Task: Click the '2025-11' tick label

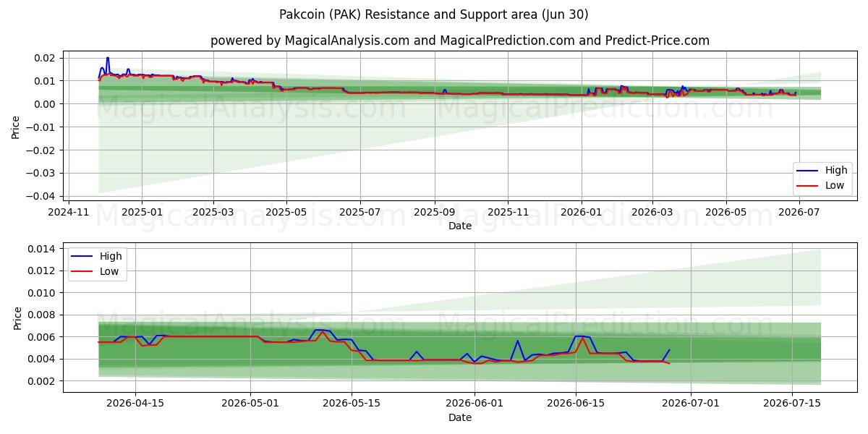Action: [x=507, y=212]
